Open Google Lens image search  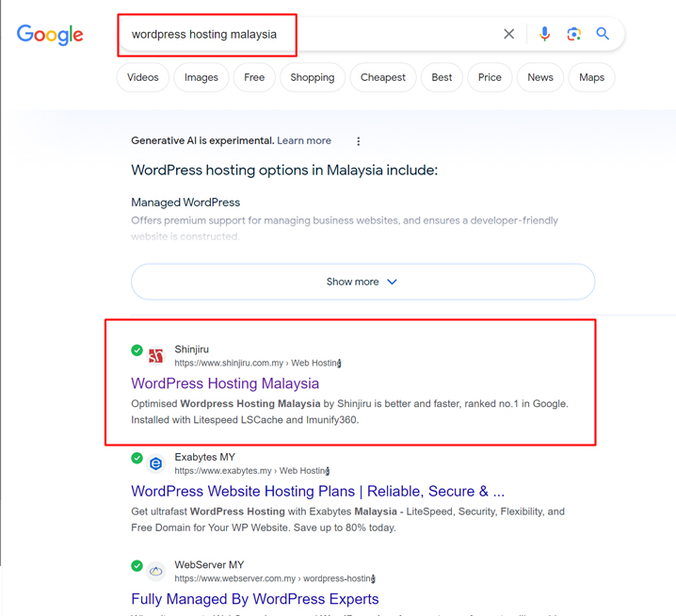(573, 34)
